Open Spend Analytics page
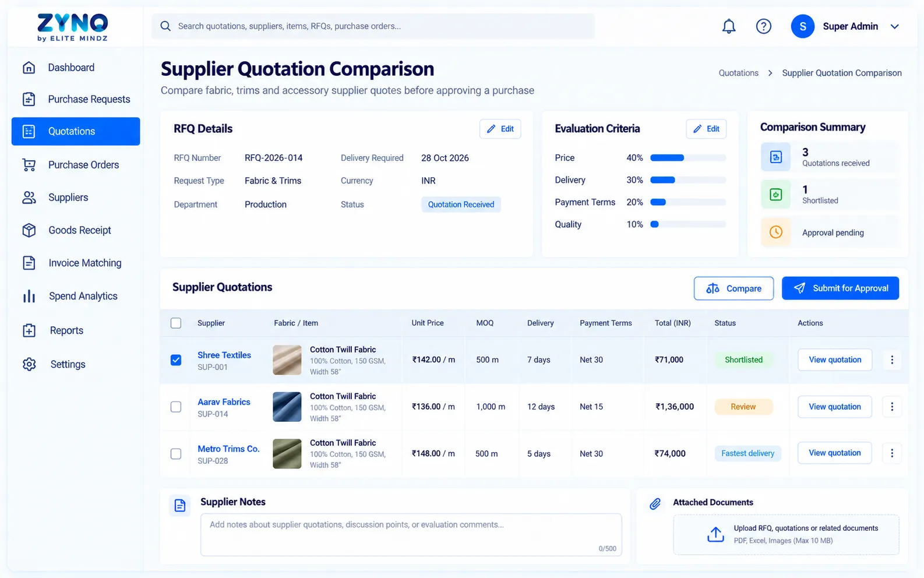 pos(76,297)
